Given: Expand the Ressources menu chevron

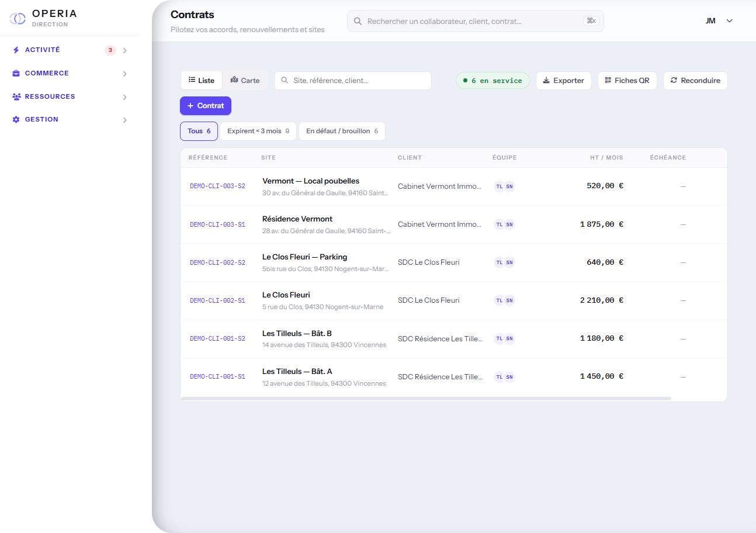Looking at the screenshot, I should tap(124, 97).
